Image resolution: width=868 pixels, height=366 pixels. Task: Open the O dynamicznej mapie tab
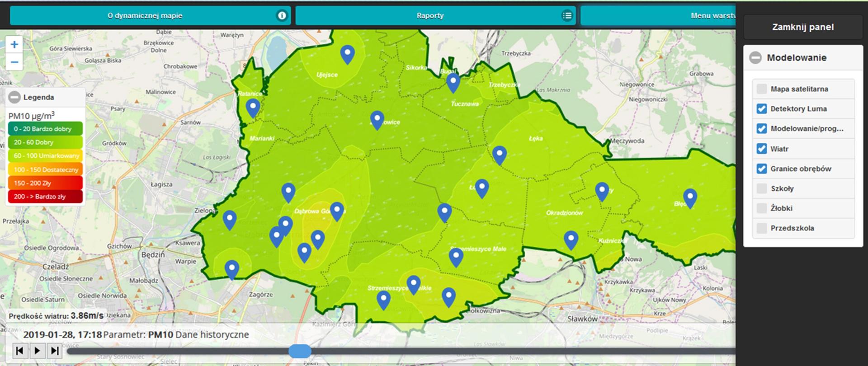pos(145,16)
